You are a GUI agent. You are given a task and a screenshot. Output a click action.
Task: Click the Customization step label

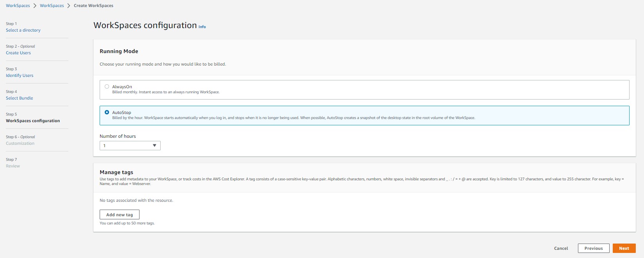click(x=20, y=143)
